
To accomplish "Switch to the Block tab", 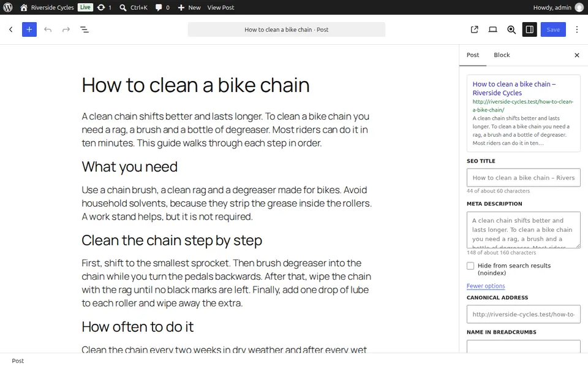I will coord(502,55).
